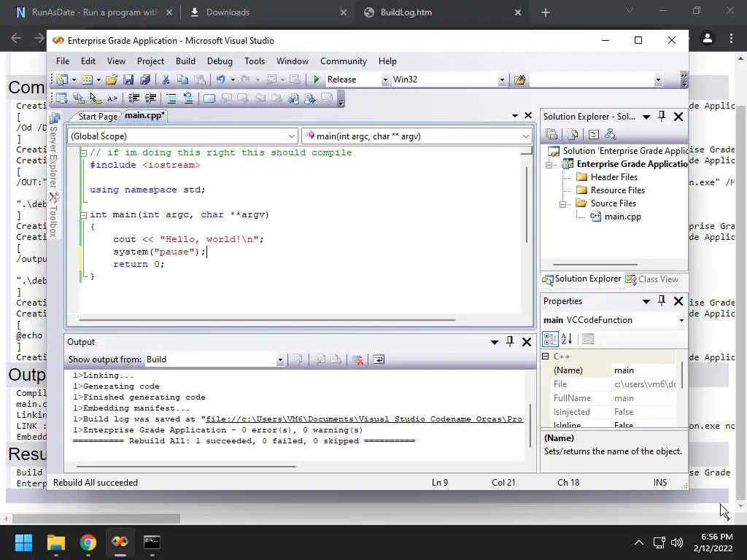The height and width of the screenshot is (560, 747).
Task: Comment out selected lines icon
Action: tap(171, 98)
